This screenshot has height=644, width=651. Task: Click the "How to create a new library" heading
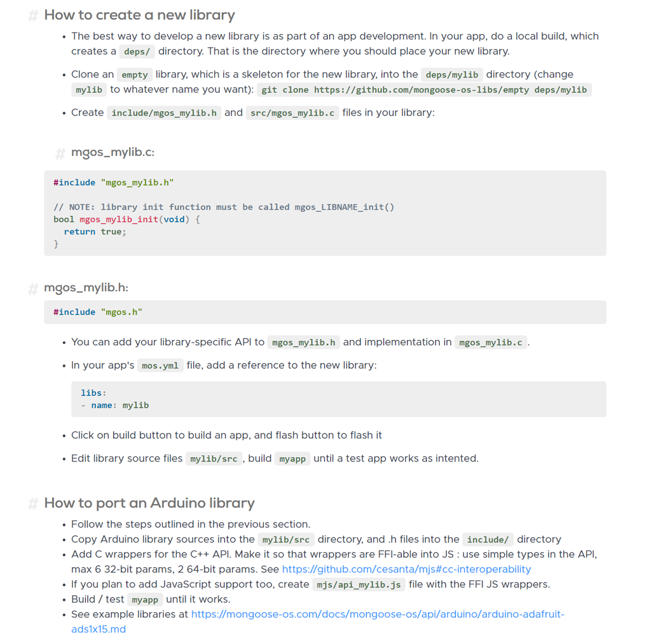[x=139, y=15]
